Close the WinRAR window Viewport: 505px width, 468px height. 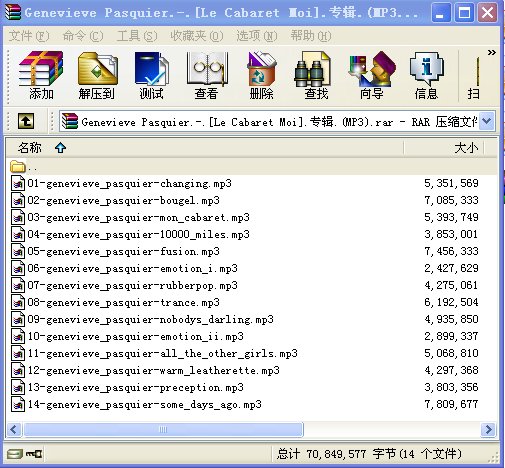point(487,13)
